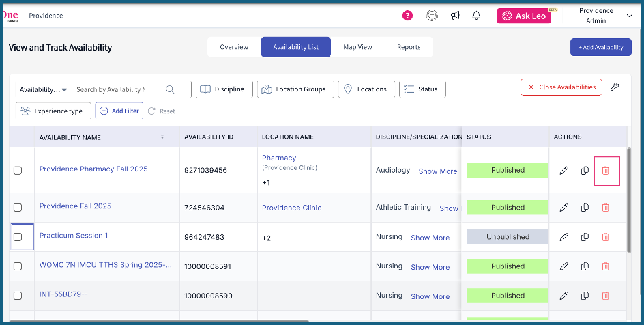
Task: Delete Providence Pharmacy Fall 2025 availability
Action: pos(605,171)
